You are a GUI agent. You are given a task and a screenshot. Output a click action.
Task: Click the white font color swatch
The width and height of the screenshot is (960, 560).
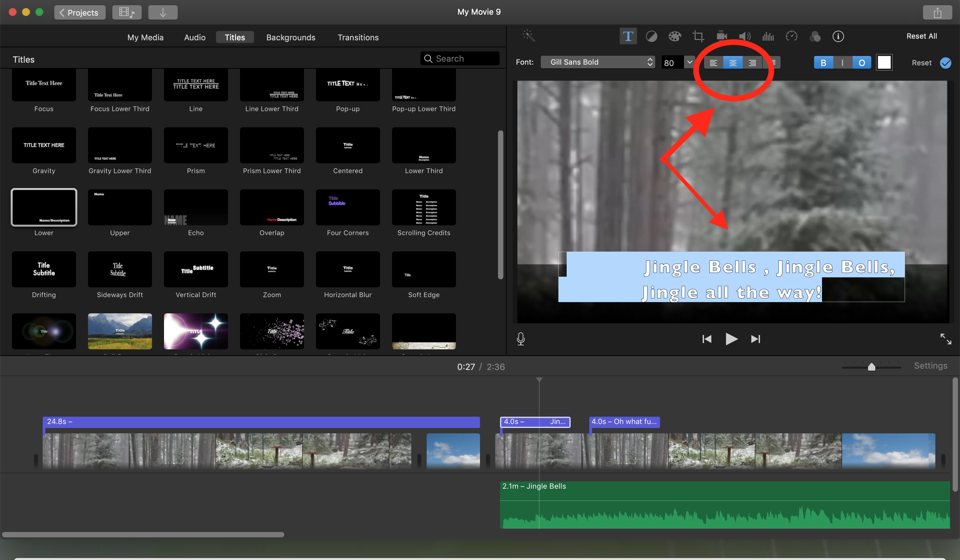[884, 62]
